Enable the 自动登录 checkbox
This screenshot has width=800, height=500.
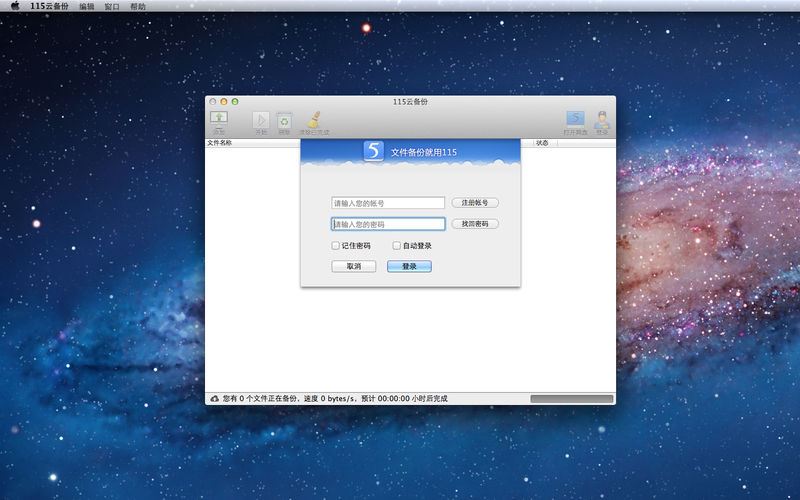(396, 245)
